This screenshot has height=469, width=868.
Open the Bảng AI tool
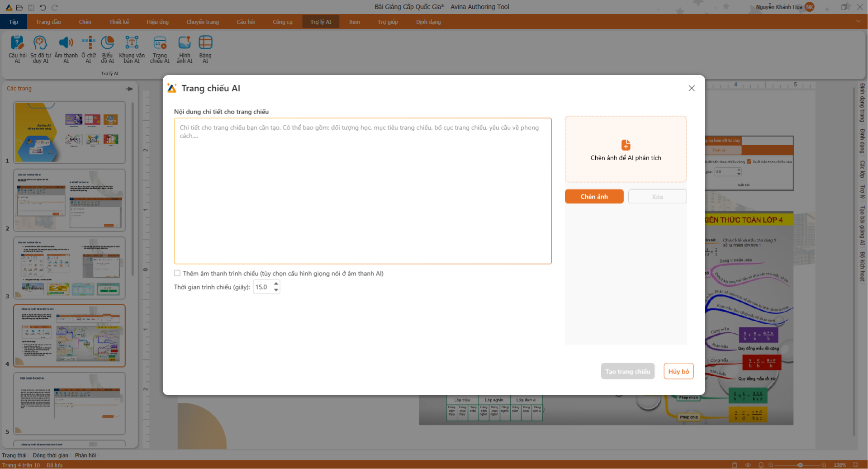tap(205, 49)
